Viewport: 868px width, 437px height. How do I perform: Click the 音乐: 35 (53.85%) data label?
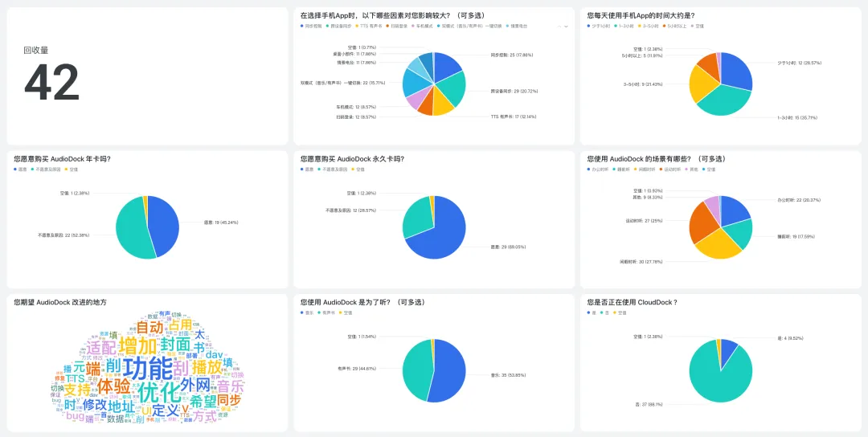(508, 375)
